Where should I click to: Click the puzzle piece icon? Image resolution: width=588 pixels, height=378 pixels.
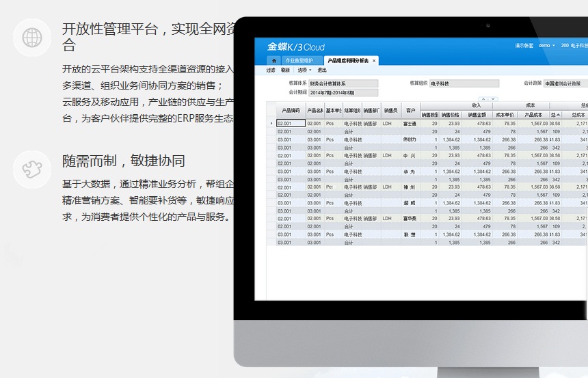(x=32, y=169)
